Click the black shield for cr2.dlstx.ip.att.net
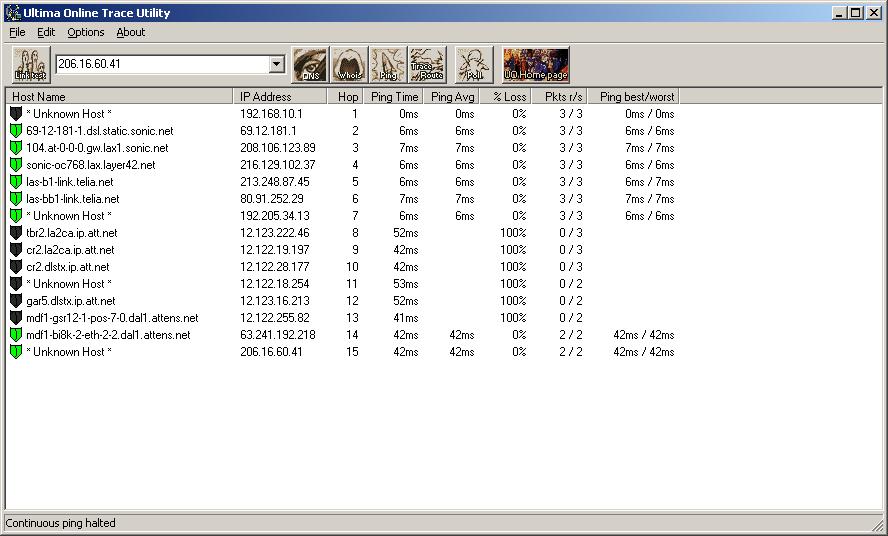Viewport: 888px width, 536px height. [x=16, y=267]
